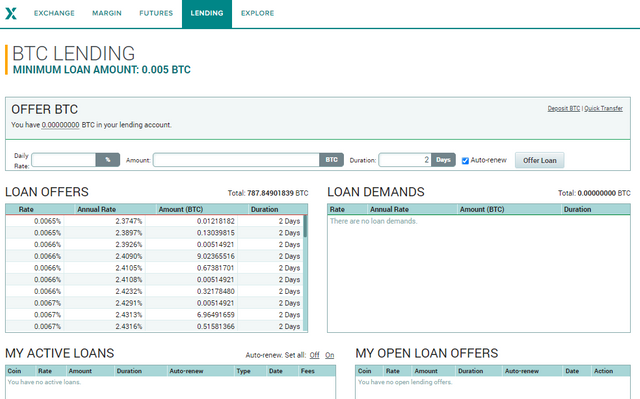
Task: Switch to the Margin tab
Action: (107, 13)
